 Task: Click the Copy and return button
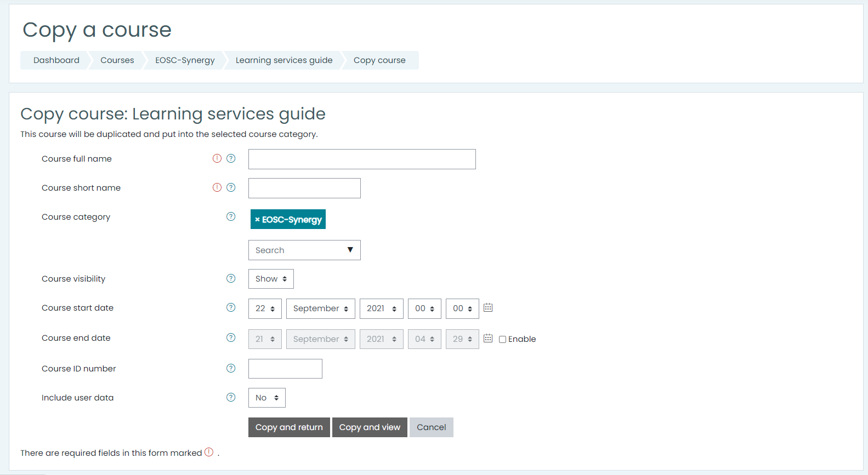[289, 427]
